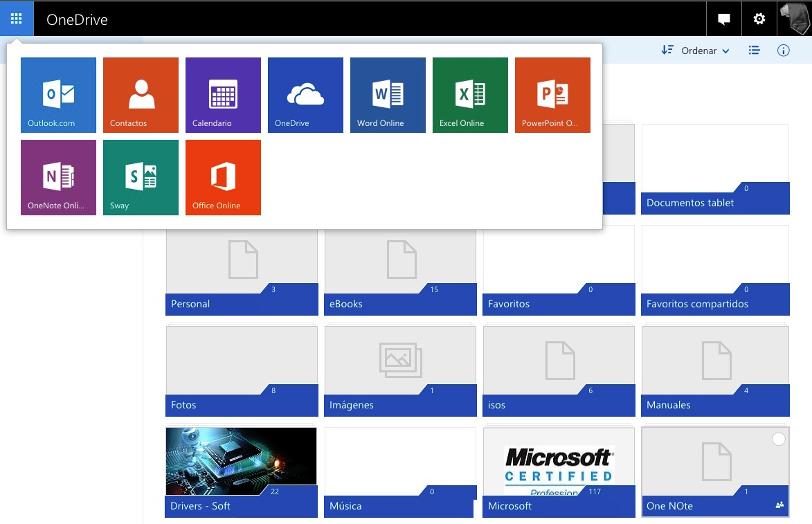The image size is (812, 524).
Task: Click the sort order arrows icon
Action: [x=667, y=51]
